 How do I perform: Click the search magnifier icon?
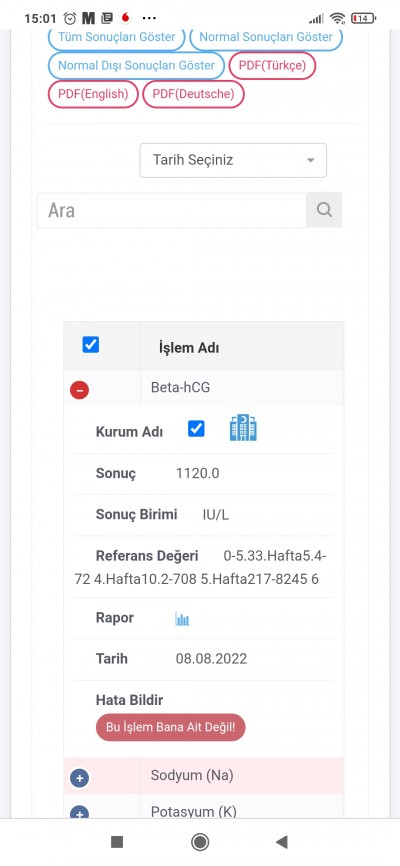click(324, 210)
